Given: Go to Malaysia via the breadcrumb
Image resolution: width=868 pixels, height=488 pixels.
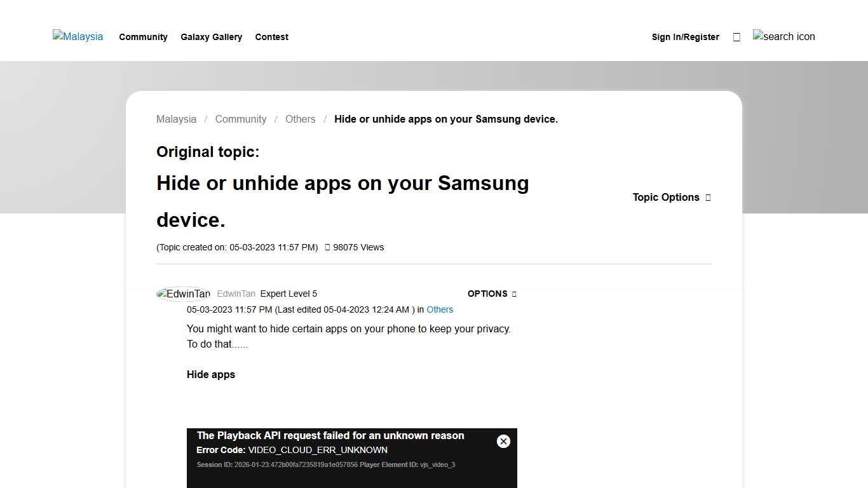Looking at the screenshot, I should [x=176, y=119].
